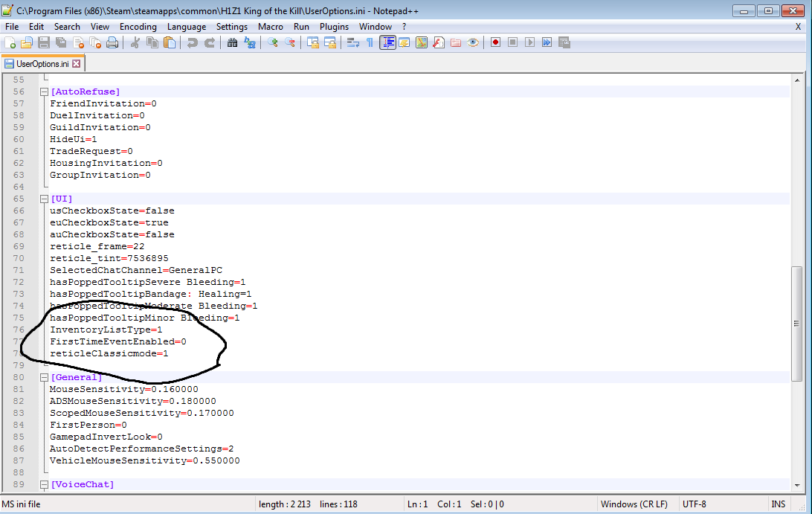The image size is (812, 514).
Task: Toggle synchronize horizontal scrolling icon
Action: click(x=330, y=42)
